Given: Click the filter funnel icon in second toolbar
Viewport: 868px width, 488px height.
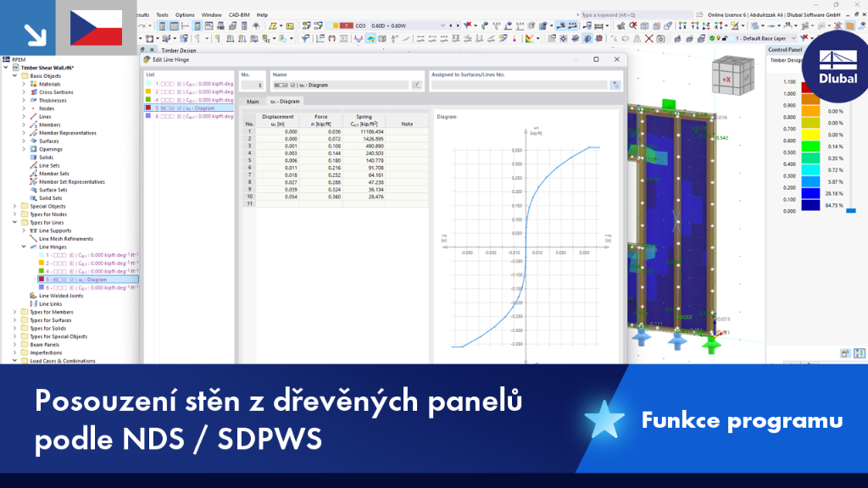Looking at the screenshot, I should point(305,39).
